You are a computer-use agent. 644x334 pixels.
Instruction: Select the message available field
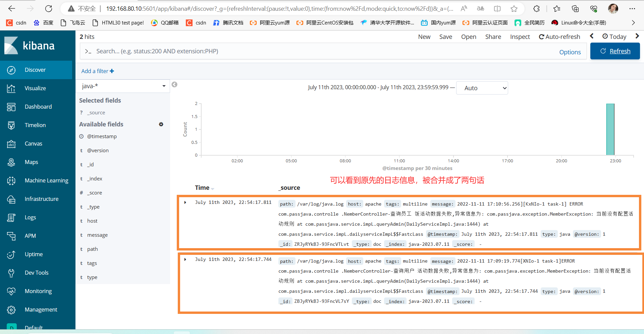pyautogui.click(x=97, y=235)
